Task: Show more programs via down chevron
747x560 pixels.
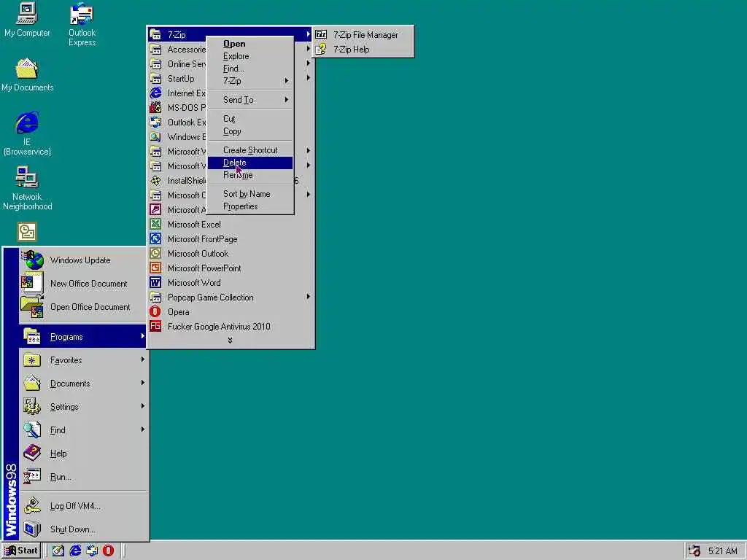Action: click(230, 341)
